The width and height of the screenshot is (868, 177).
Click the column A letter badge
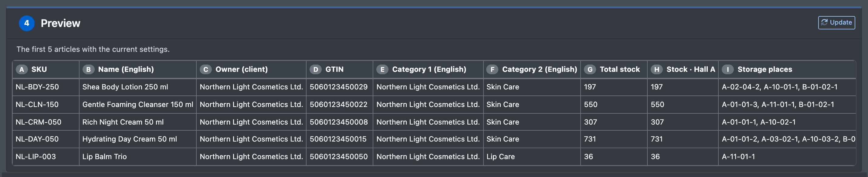point(22,69)
